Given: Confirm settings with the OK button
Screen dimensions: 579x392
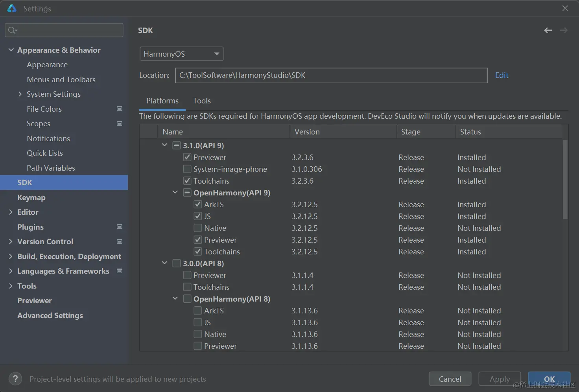Looking at the screenshot, I should (x=549, y=379).
